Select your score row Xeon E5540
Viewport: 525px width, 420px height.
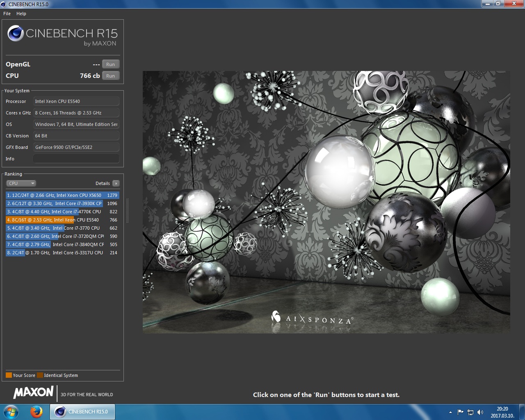(62, 220)
